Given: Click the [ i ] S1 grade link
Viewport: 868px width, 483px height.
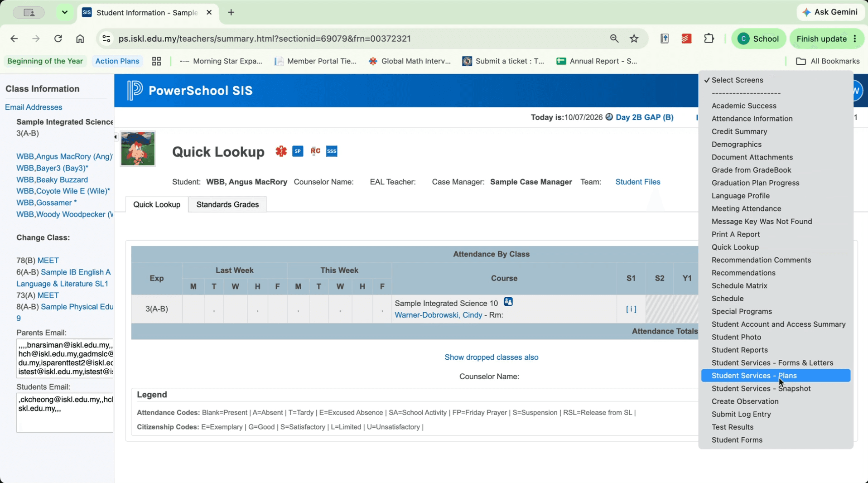Looking at the screenshot, I should 631,309.
